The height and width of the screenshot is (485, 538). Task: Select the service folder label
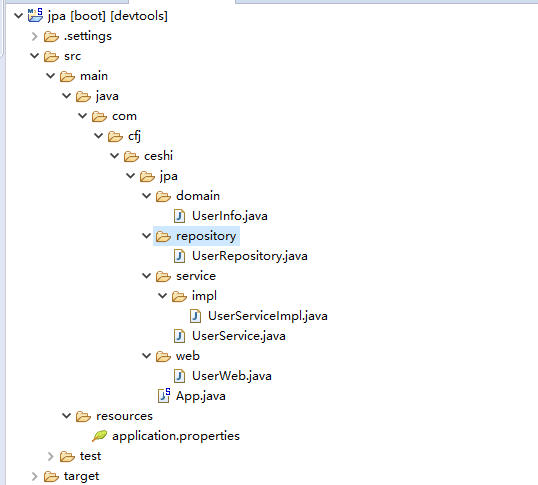(x=196, y=276)
